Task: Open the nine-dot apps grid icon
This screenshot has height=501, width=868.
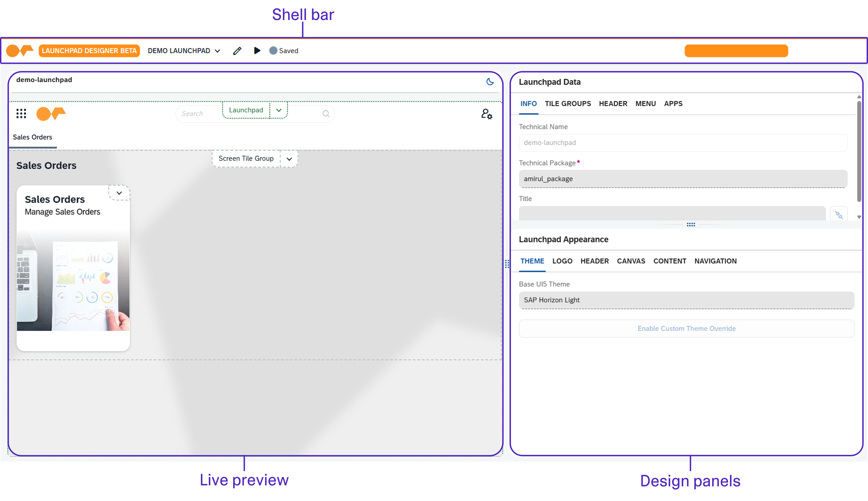Action: 21,114
